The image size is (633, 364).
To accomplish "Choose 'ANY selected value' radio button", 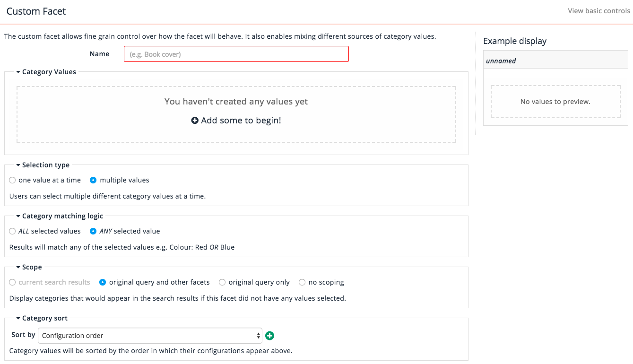I will (x=93, y=231).
